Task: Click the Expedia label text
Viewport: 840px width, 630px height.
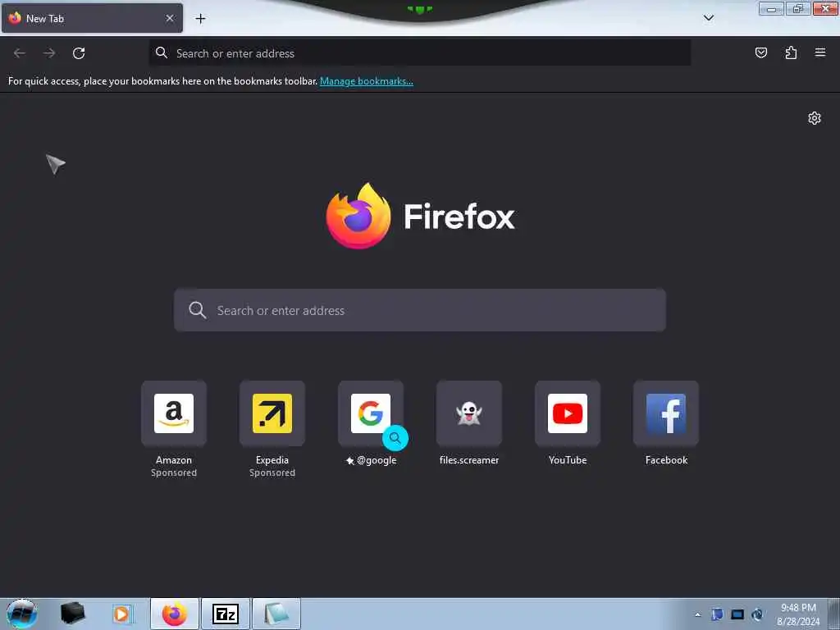Action: (272, 460)
